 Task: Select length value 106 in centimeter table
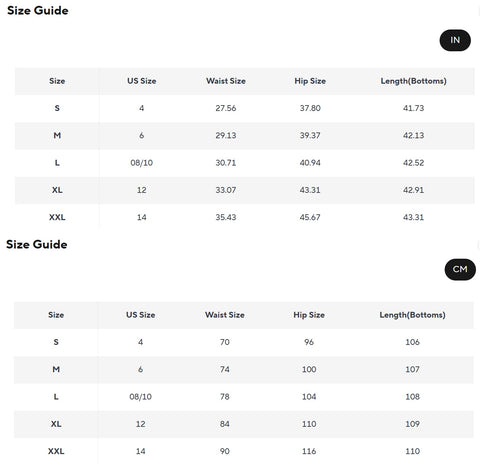[412, 342]
